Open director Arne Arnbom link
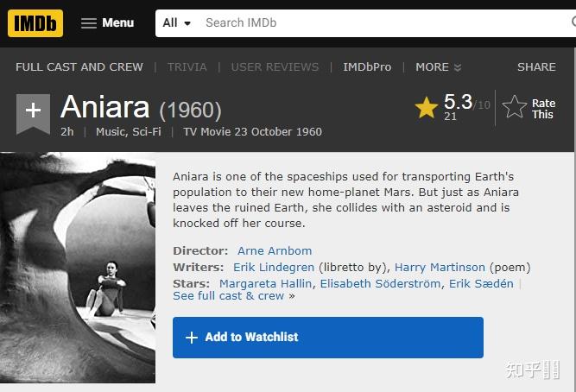Viewport: 576px width, 392px height. point(275,251)
